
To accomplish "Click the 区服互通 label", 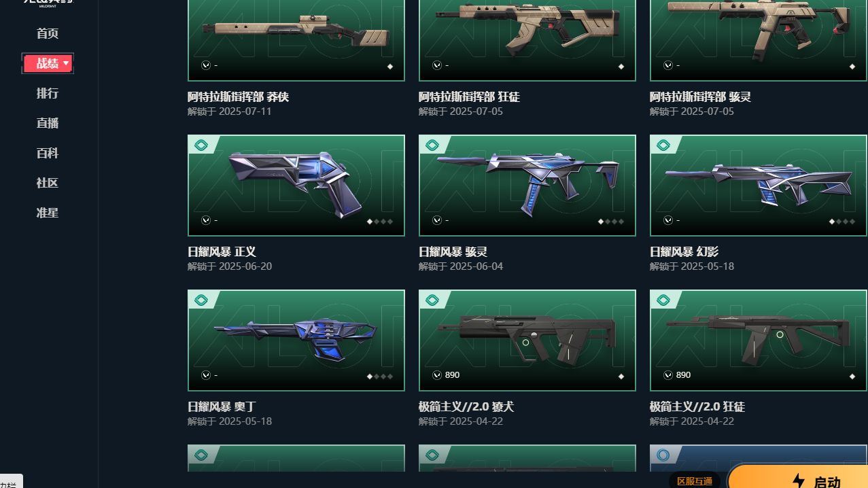I will (695, 481).
